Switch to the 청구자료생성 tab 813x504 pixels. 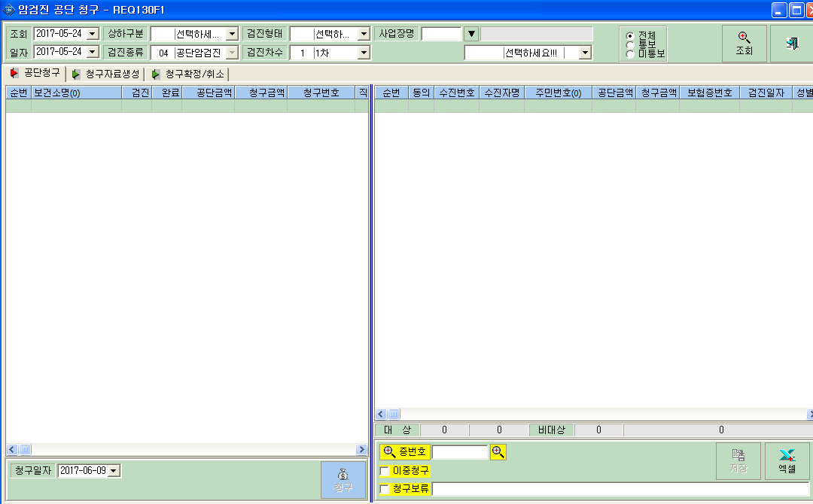click(106, 74)
